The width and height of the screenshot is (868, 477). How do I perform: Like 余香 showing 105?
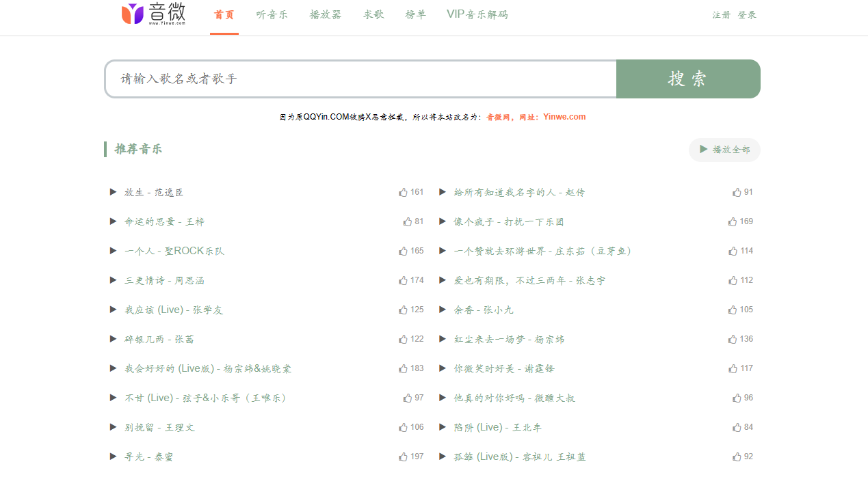coord(740,310)
